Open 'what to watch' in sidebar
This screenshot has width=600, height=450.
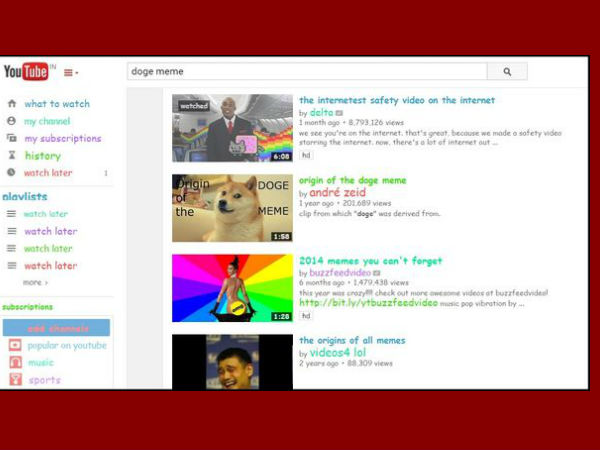coord(57,104)
